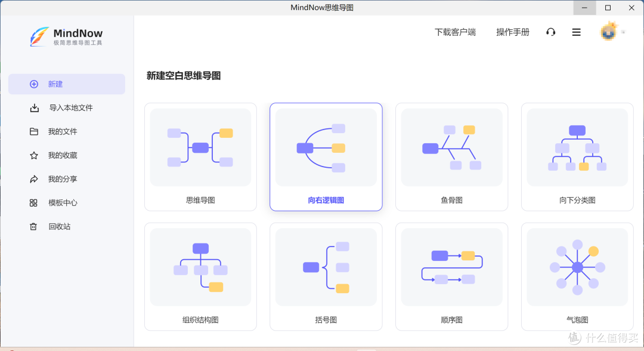Select the 鱼骨图 template card
Viewport: 644px width, 351px height.
[452, 157]
